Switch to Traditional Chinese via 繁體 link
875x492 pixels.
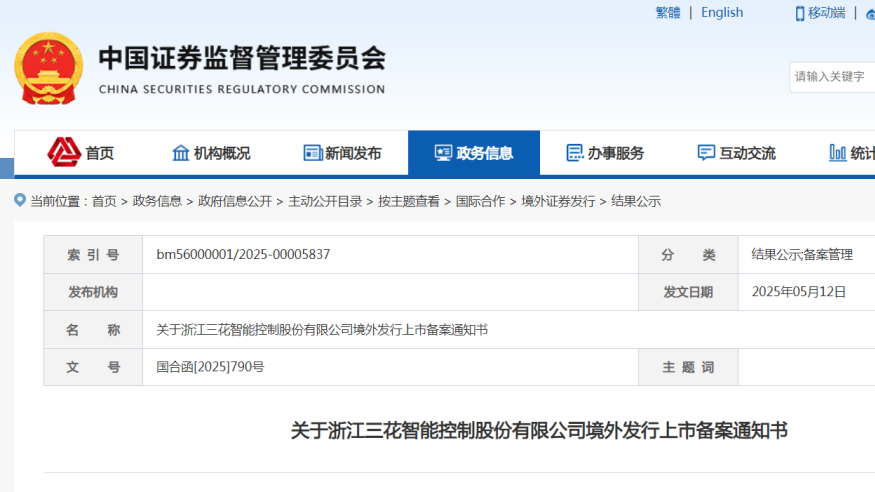tap(668, 13)
